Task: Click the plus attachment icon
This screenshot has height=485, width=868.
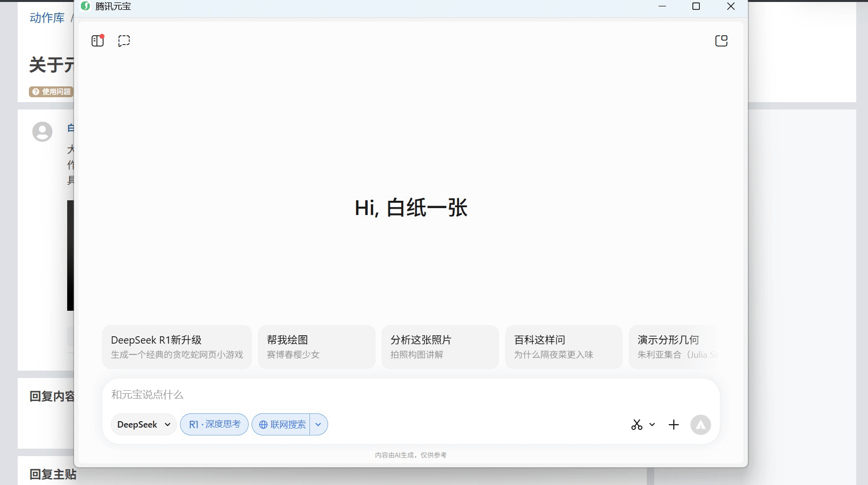Action: pyautogui.click(x=674, y=425)
